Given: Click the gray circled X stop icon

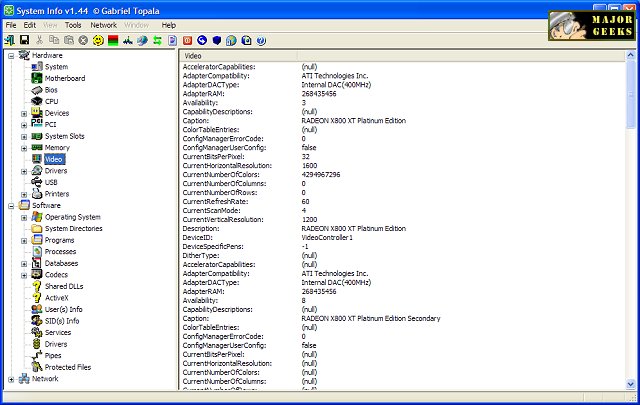Looking at the screenshot, I should point(83,40).
